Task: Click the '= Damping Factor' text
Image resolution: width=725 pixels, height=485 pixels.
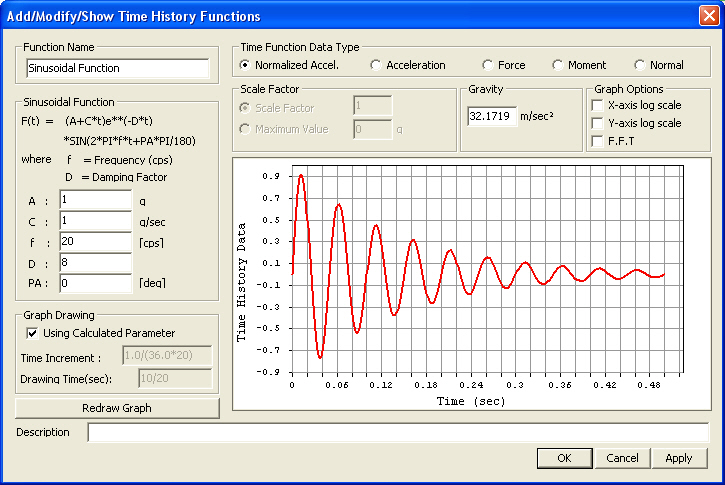Action: point(124,177)
